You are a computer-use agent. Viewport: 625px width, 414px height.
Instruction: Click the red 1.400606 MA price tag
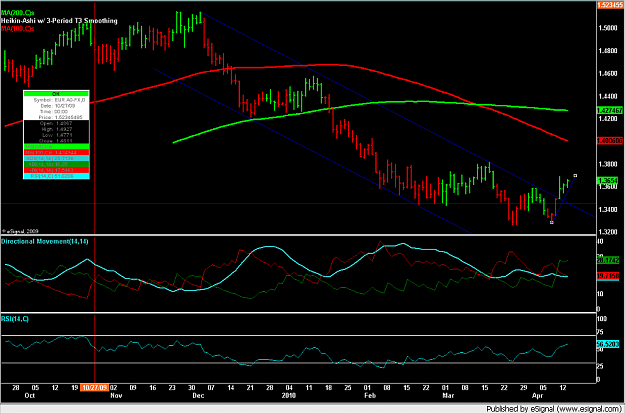coord(610,141)
